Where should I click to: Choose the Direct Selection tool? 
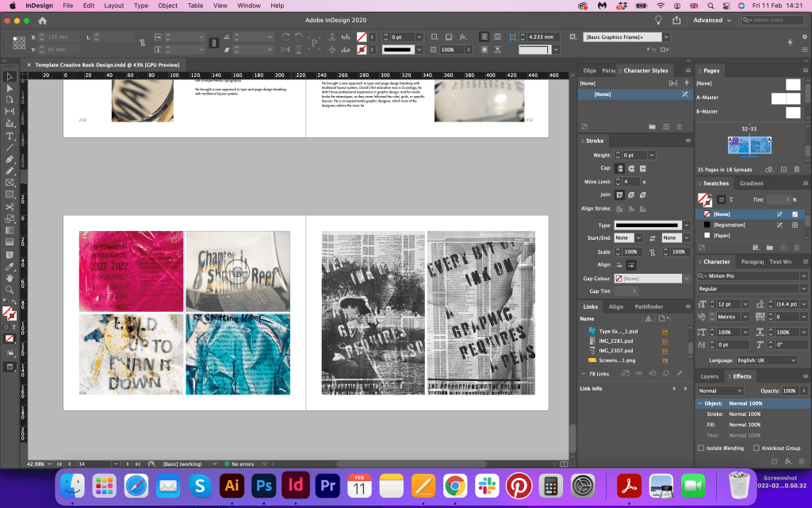10,88
